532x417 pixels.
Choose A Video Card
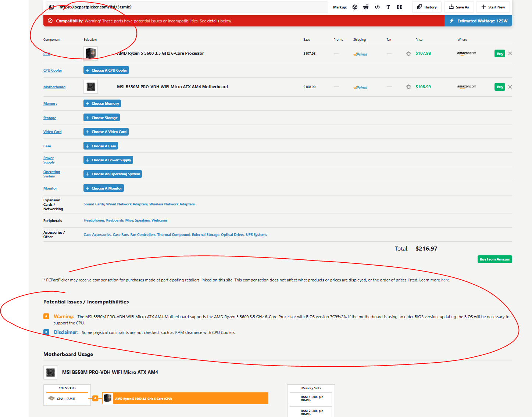(106, 132)
